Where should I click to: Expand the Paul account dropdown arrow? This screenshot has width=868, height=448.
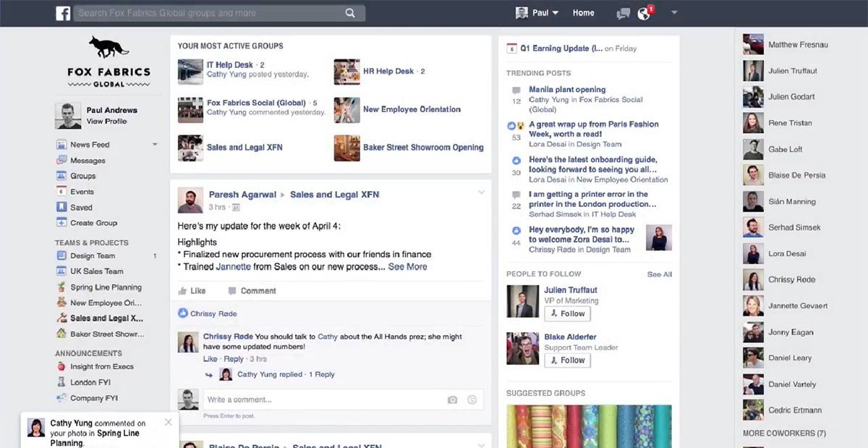tap(557, 12)
